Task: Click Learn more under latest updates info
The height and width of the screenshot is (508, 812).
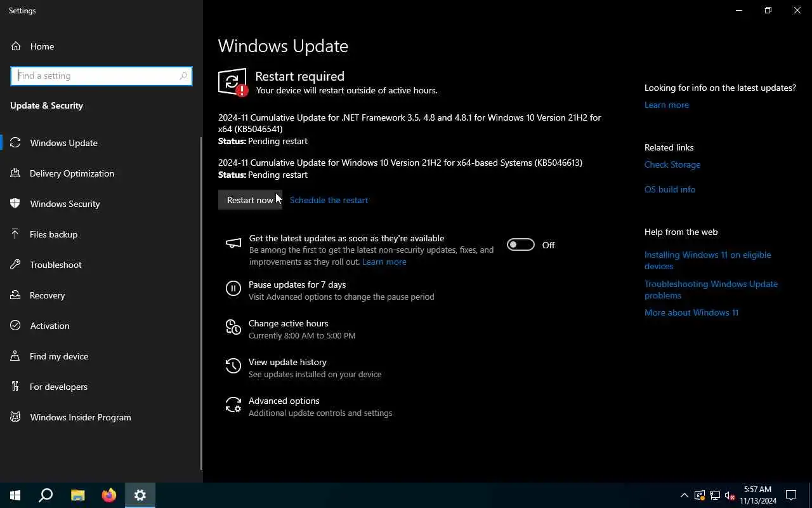Action: (x=666, y=105)
